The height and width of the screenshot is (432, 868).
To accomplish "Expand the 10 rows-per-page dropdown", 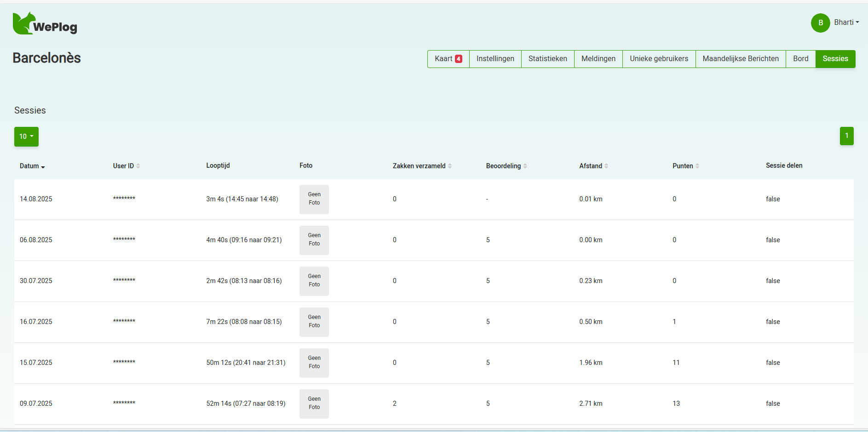I will tap(26, 136).
